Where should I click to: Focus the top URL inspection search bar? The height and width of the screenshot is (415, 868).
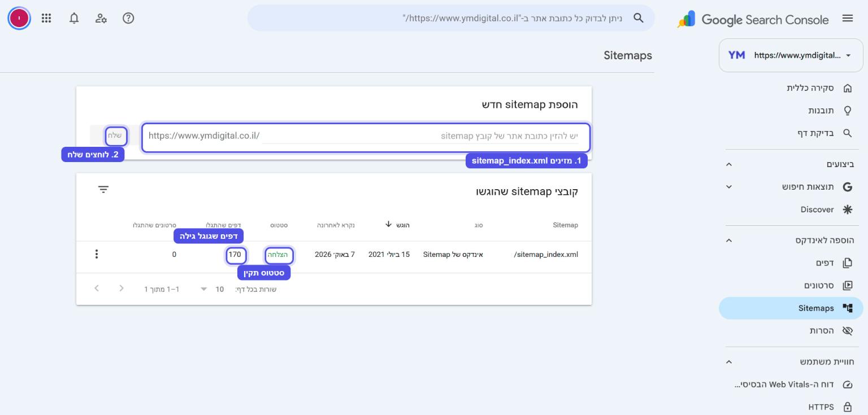tap(451, 18)
